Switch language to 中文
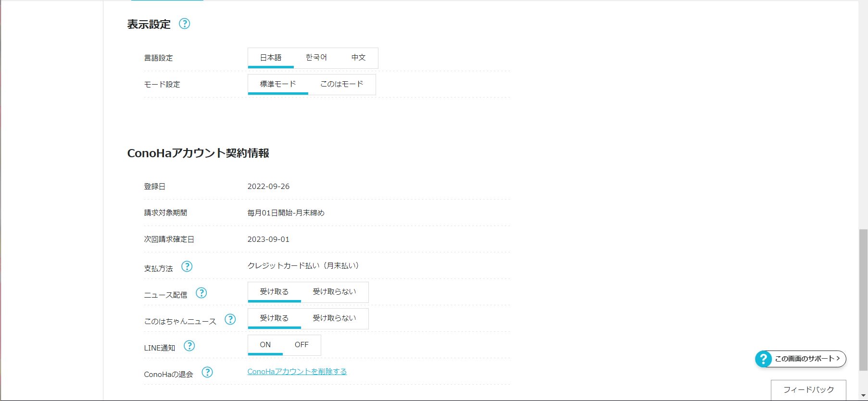The image size is (868, 401). pyautogui.click(x=359, y=58)
